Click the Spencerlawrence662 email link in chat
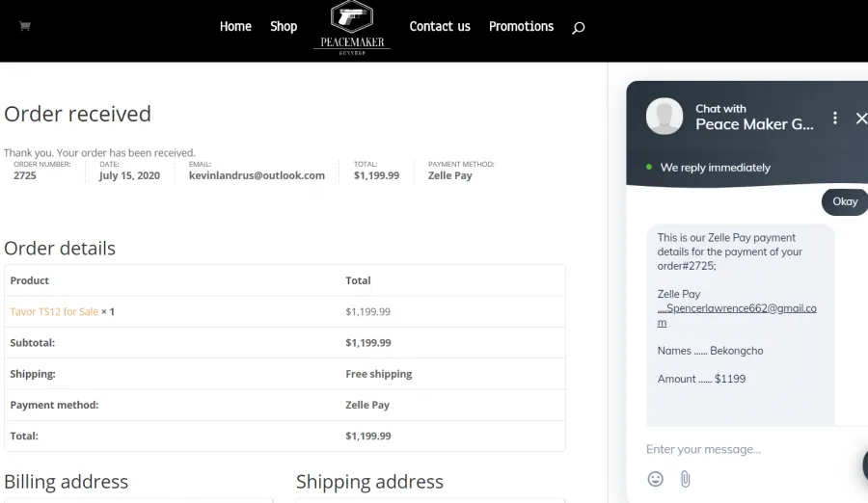868x503 pixels. pos(737,315)
